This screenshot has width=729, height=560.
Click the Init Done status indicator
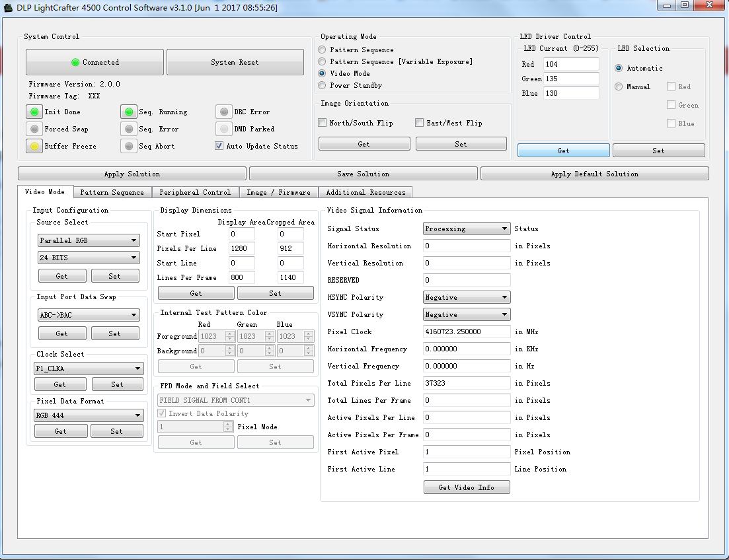[x=34, y=112]
